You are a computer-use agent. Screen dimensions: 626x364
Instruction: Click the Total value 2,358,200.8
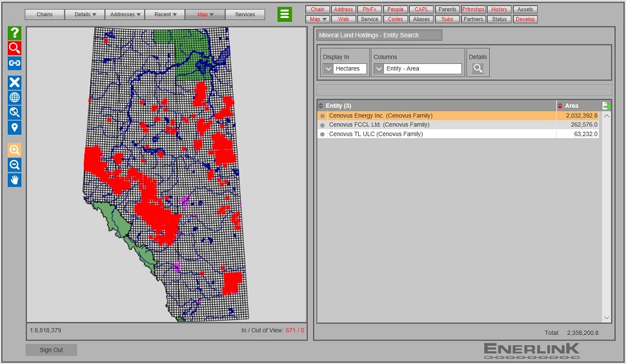point(583,333)
